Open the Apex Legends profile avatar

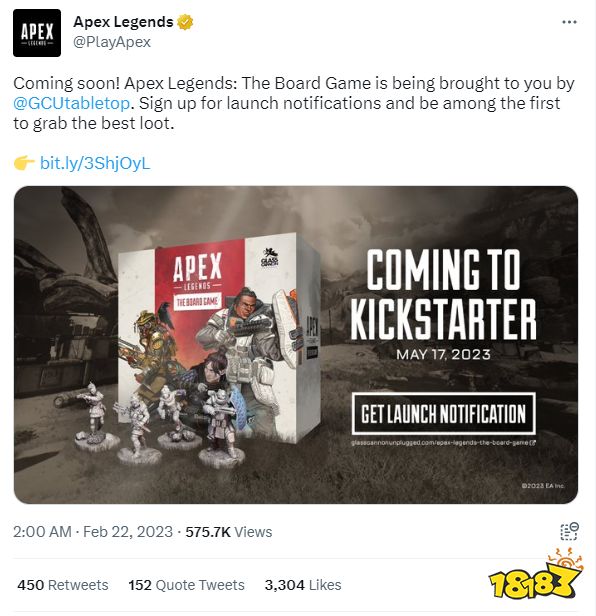[x=37, y=33]
